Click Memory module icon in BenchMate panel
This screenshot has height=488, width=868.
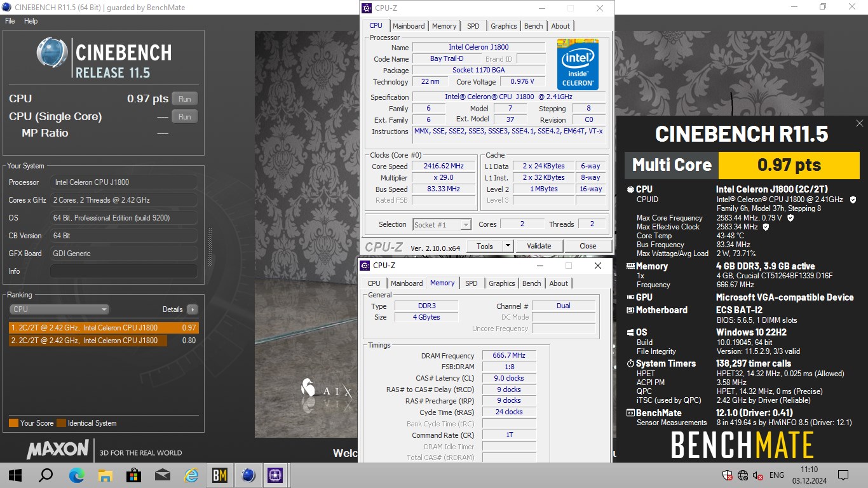coord(630,267)
